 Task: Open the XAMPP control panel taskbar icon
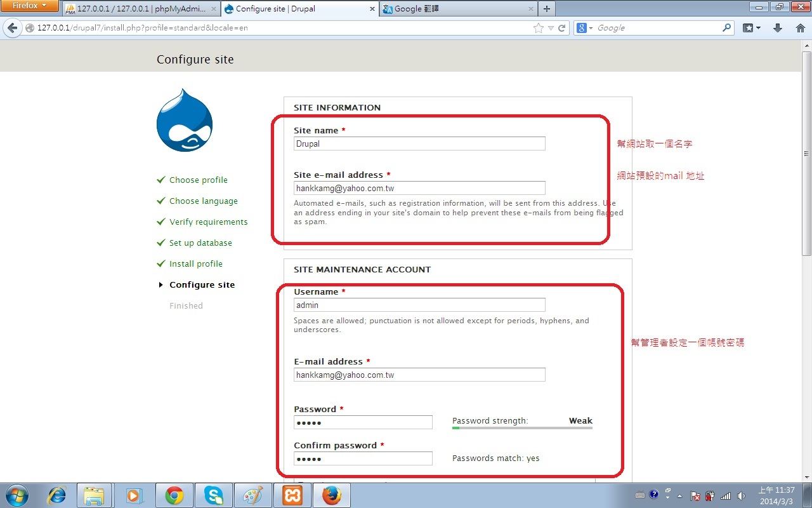(292, 495)
